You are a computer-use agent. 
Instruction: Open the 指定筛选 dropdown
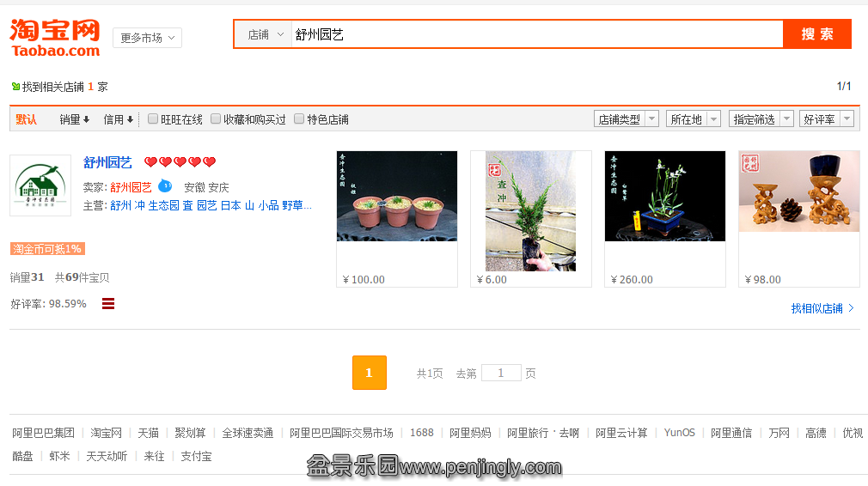tap(761, 118)
